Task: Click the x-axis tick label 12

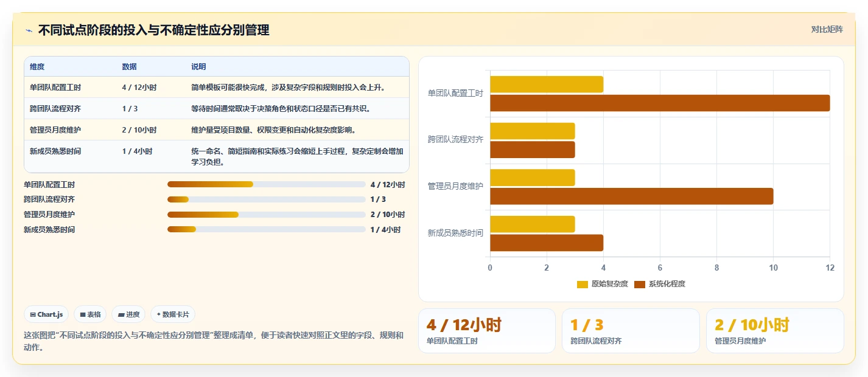Action: [830, 268]
